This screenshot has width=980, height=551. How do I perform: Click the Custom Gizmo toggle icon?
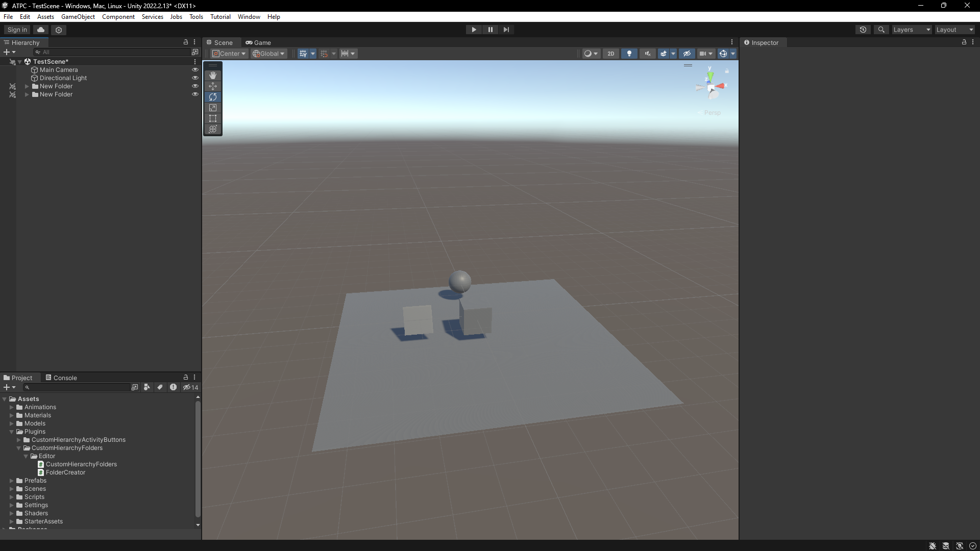click(x=723, y=53)
